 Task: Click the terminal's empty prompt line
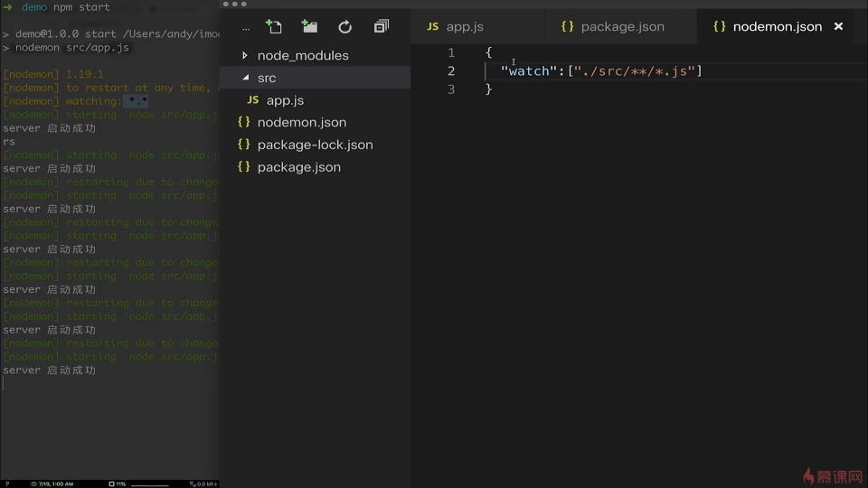(54, 384)
